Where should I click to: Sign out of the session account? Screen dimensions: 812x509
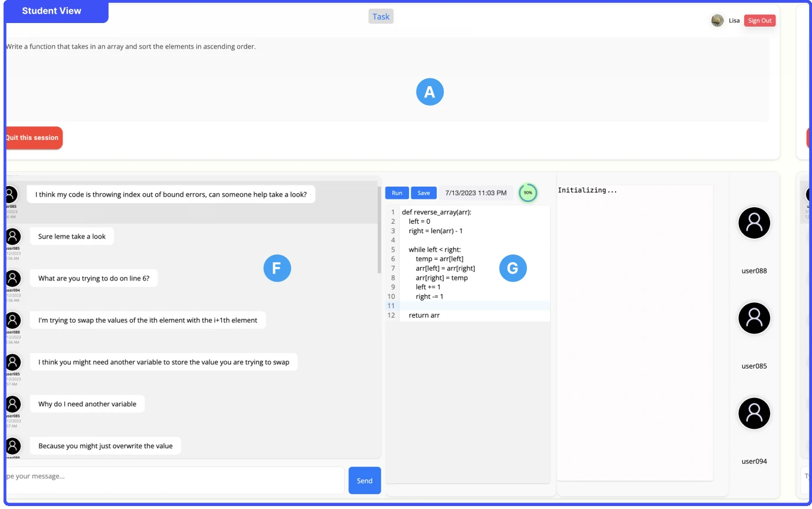(759, 21)
